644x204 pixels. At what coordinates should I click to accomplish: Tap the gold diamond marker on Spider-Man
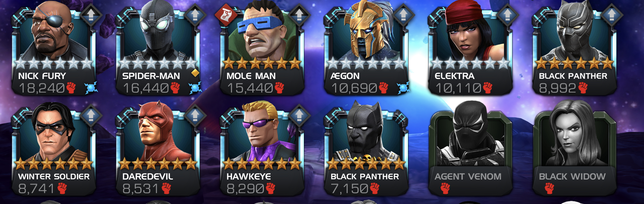[x=195, y=73]
